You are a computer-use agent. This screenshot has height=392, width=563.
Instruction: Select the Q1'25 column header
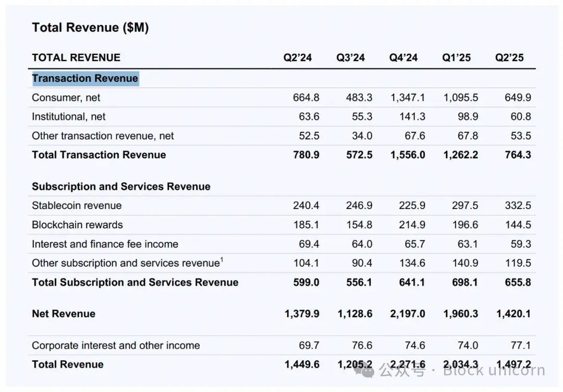[x=456, y=57]
